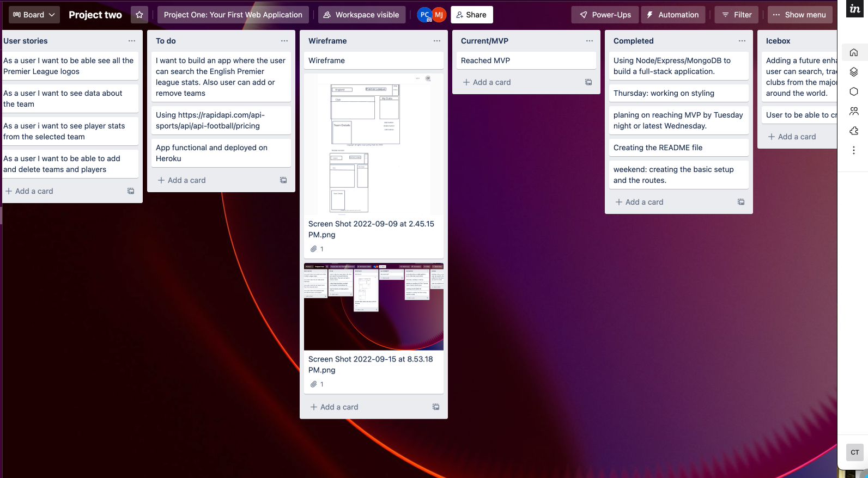Click the Share button
The width and height of the screenshot is (868, 478).
click(472, 15)
